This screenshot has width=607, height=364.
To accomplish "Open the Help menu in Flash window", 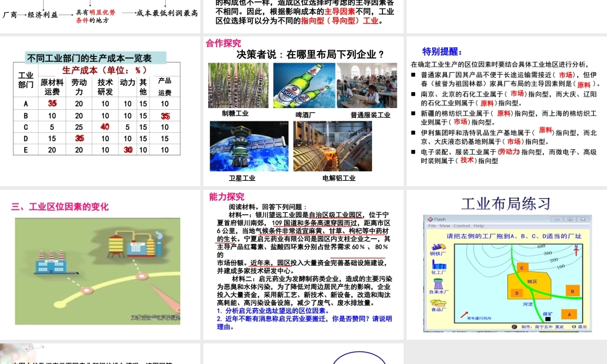I will point(480,226).
